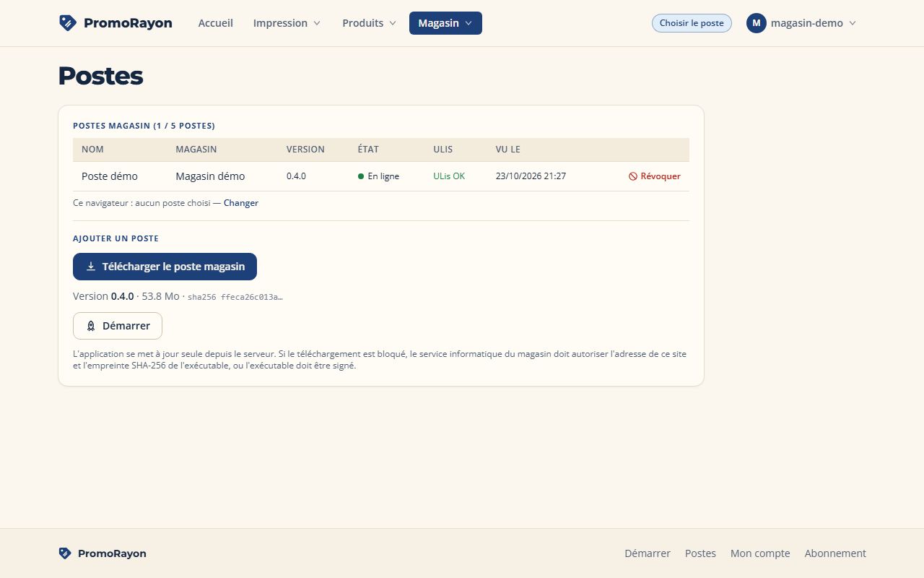This screenshot has width=924, height=578.
Task: Open Abonnement in the footer
Action: [x=835, y=553]
